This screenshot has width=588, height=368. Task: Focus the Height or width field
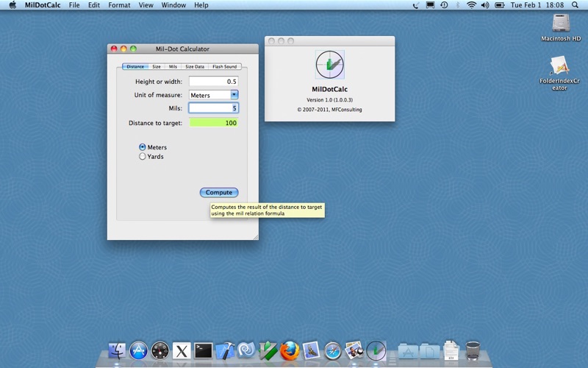[213, 82]
